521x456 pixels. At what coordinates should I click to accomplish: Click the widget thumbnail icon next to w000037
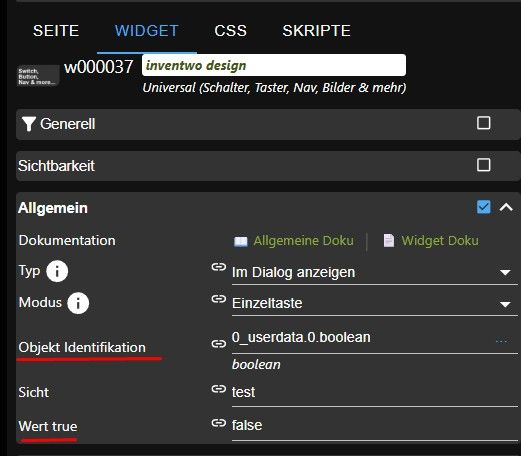pyautogui.click(x=38, y=76)
